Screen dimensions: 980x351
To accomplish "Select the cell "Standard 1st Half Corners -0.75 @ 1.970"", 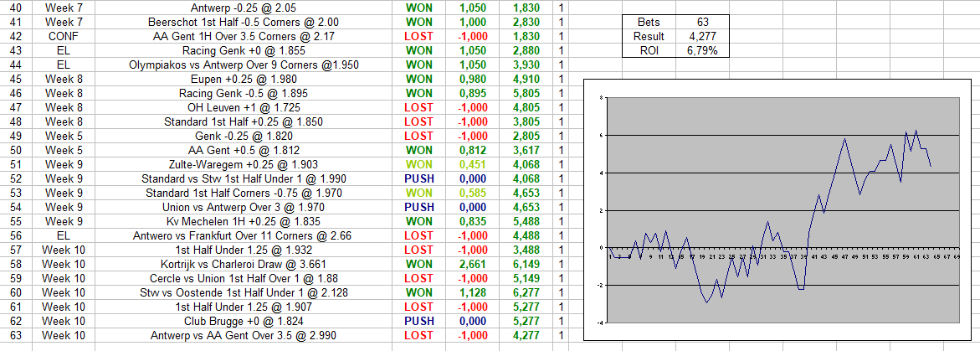I will coord(244,193).
